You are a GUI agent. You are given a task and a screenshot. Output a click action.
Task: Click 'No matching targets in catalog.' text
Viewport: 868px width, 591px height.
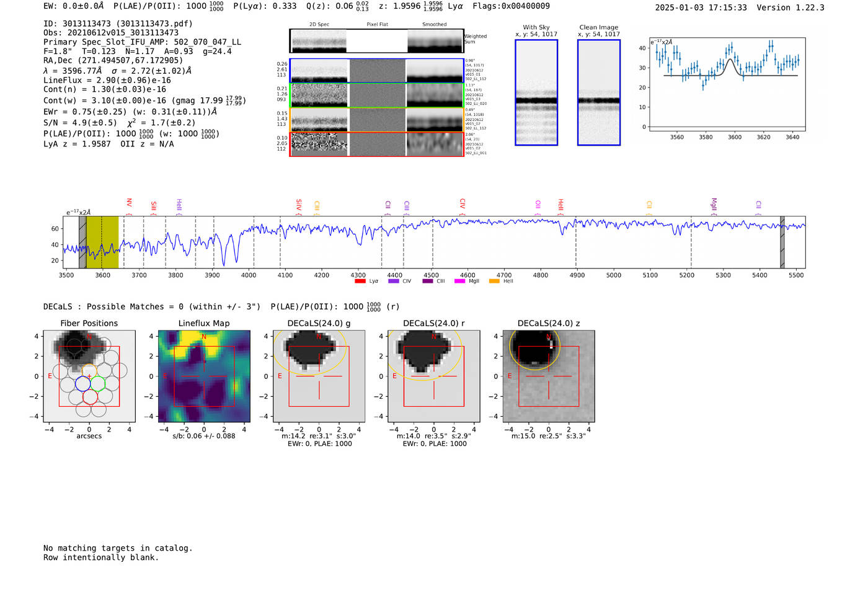118,548
